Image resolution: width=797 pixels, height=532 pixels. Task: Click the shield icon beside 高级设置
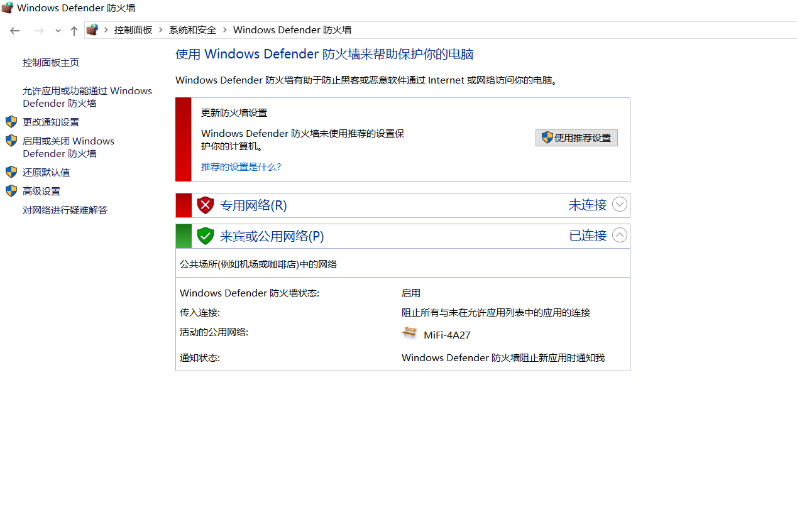point(11,191)
